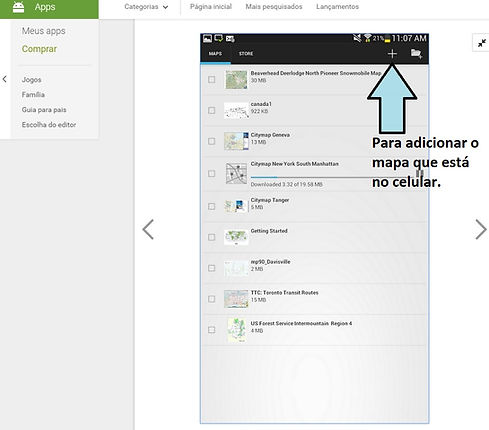Pause the Citymap New York download
The height and width of the screenshot is (430, 489).
pyautogui.click(x=420, y=173)
